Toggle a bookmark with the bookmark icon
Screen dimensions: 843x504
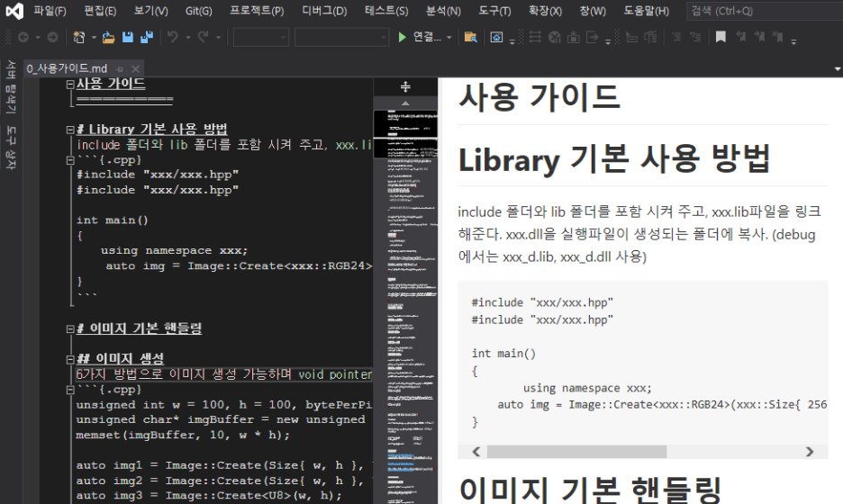click(721, 37)
